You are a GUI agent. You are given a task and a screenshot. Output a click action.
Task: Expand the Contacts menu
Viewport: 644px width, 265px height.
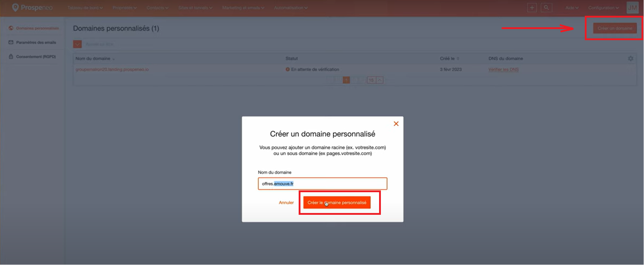[157, 8]
